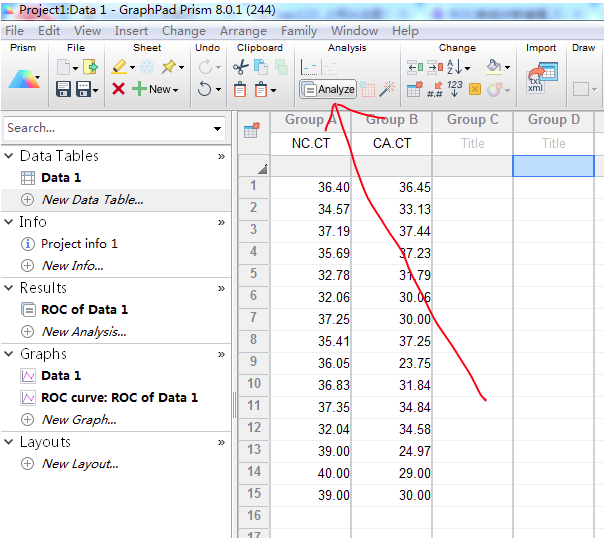
Task: Select ROC of Data 1 results sheet
Action: click(84, 310)
